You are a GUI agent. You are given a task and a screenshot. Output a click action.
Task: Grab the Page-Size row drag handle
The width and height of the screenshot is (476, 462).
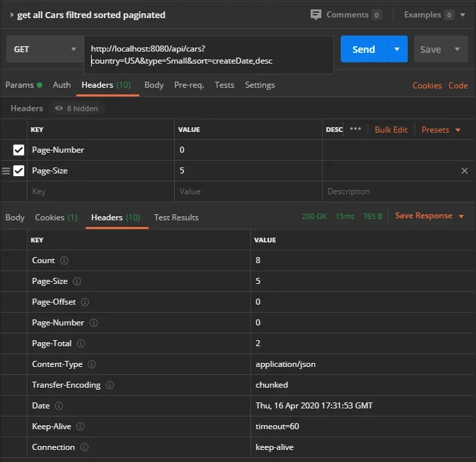6,171
